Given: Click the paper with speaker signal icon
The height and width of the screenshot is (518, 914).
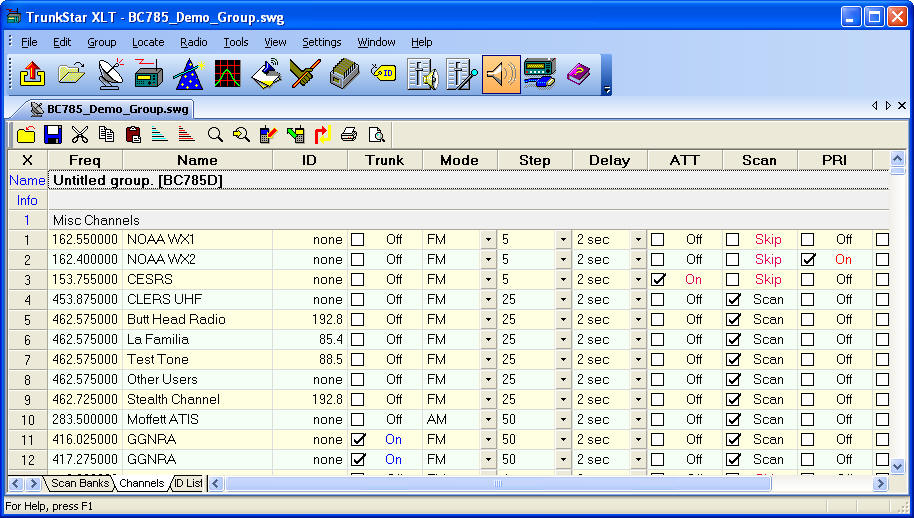Looking at the screenshot, I should click(x=266, y=74).
